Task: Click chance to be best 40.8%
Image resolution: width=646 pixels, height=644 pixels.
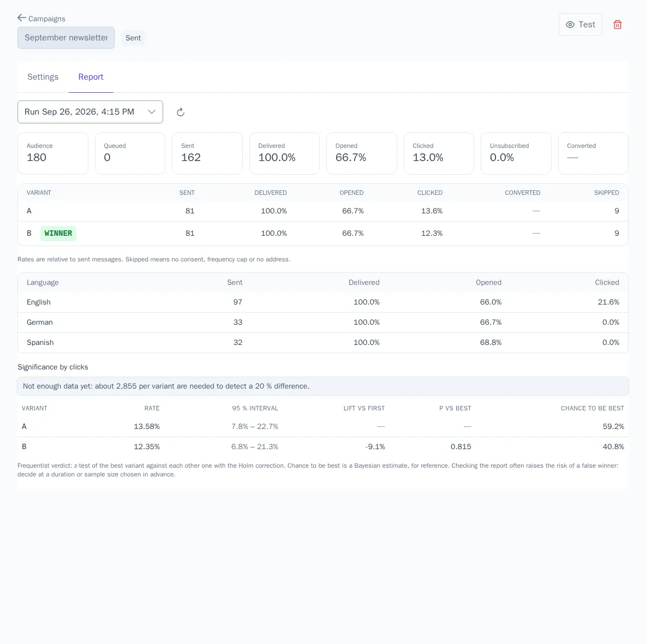Action: [x=613, y=446]
